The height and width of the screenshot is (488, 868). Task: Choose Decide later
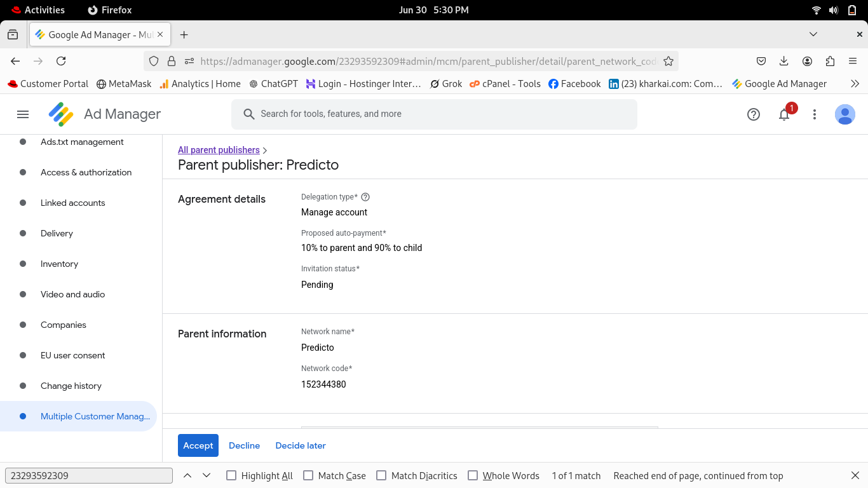click(x=301, y=445)
